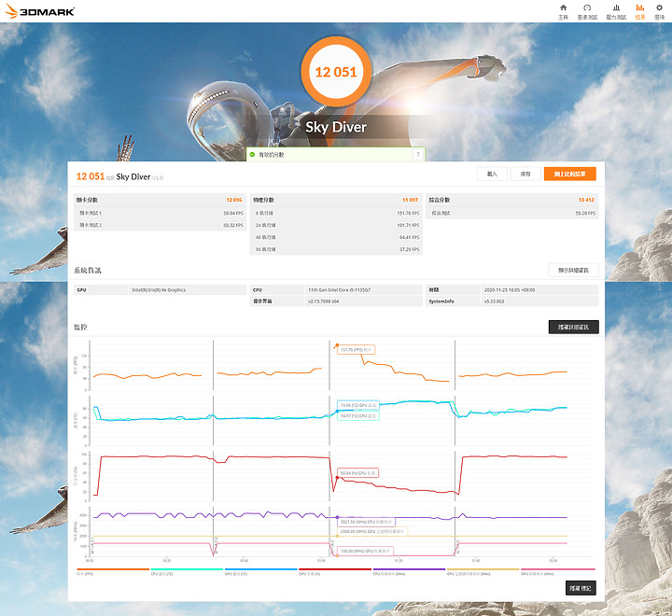
Task: Click the 101.71 FPS physics result
Action: pyautogui.click(x=408, y=225)
